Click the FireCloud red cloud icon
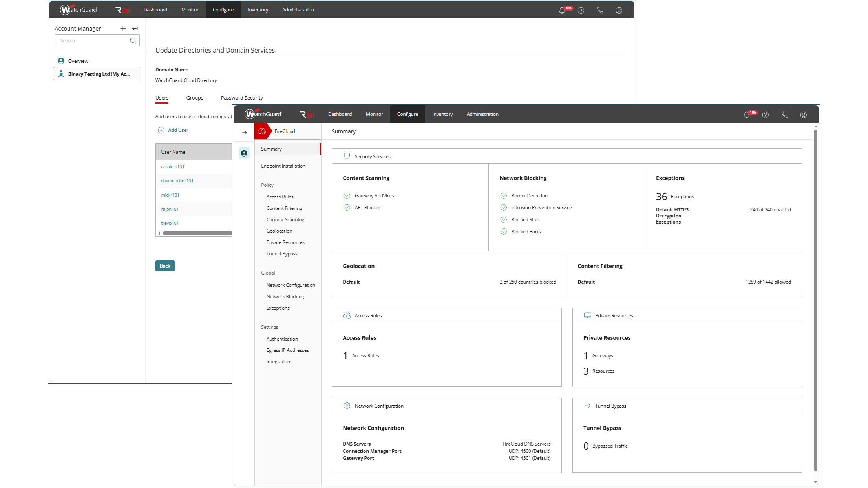 262,131
